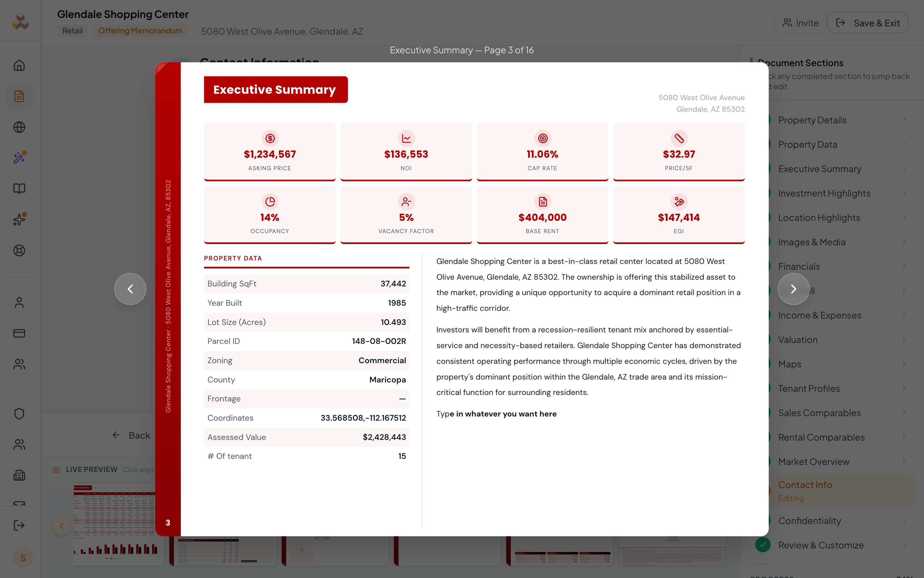Screen dimensions: 924x578
Task: Select the Price/SF ruler icon
Action: coord(679,138)
